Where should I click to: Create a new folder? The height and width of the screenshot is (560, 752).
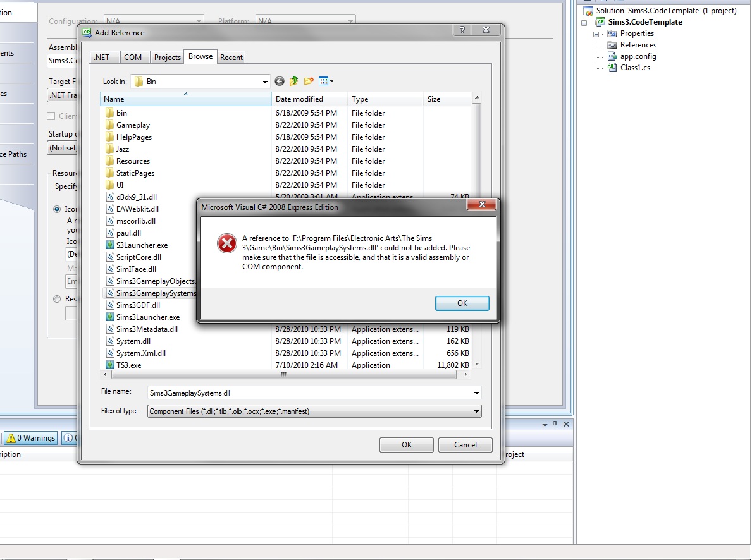309,81
